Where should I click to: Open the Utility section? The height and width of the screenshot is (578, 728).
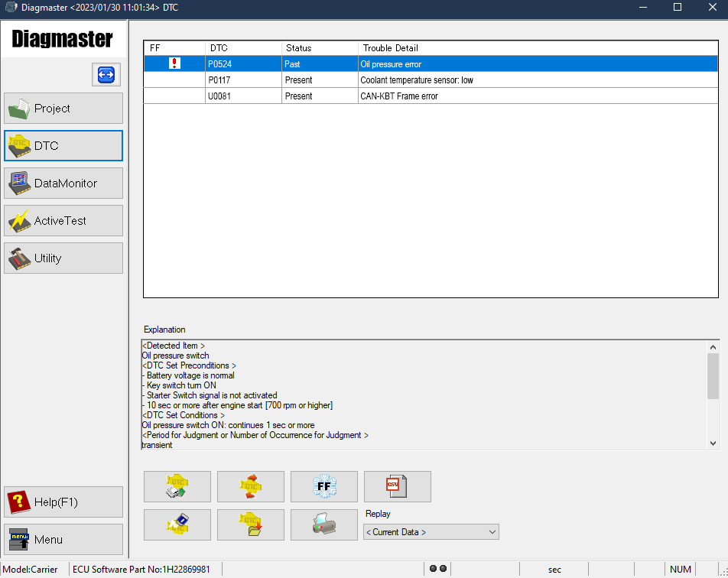pos(63,258)
